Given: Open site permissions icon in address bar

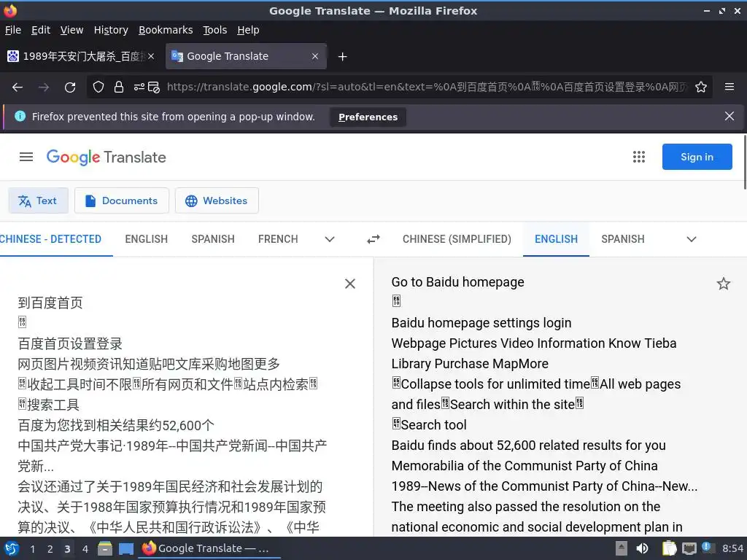Looking at the screenshot, I should (139, 87).
